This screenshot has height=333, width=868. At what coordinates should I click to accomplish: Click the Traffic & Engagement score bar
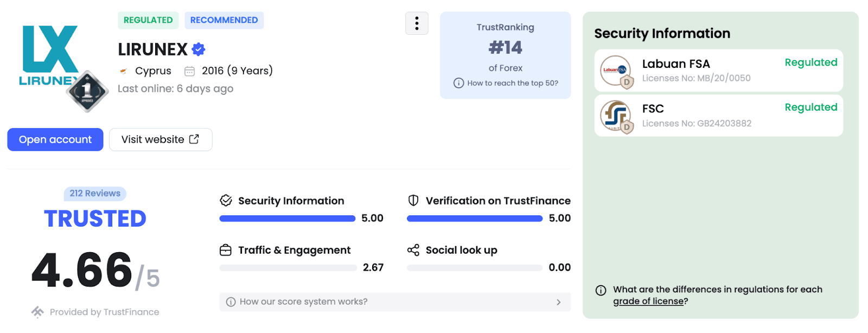tap(288, 267)
